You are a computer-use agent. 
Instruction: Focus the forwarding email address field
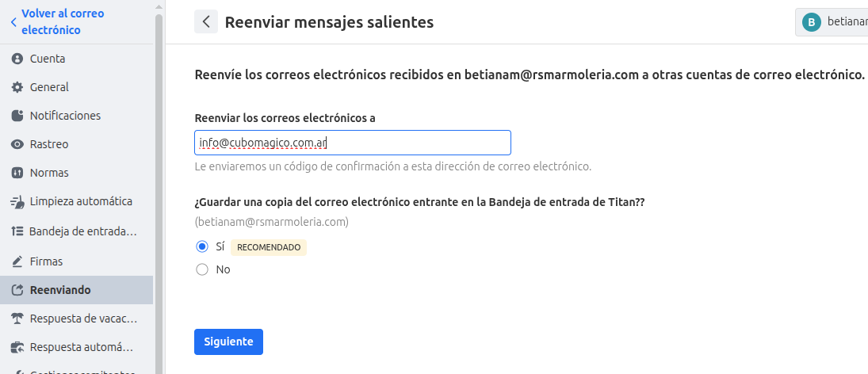(x=352, y=143)
